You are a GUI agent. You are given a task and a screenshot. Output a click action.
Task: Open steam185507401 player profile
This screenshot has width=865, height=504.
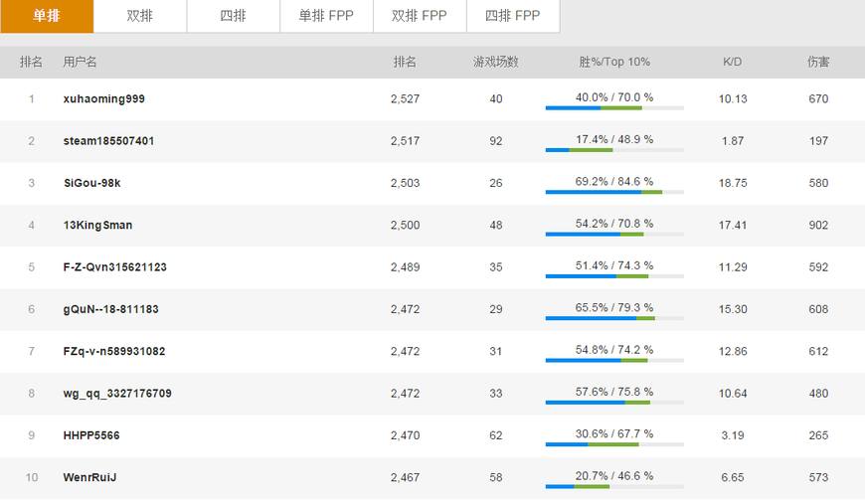[x=108, y=141]
